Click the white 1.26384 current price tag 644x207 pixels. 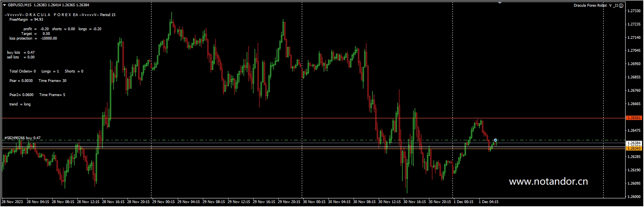(634, 143)
